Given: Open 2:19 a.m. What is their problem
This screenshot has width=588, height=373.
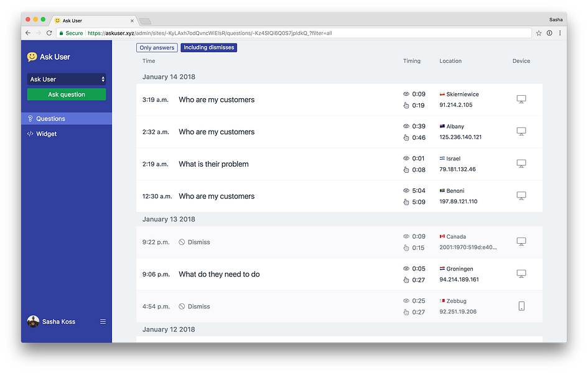Looking at the screenshot, I should (339, 164).
